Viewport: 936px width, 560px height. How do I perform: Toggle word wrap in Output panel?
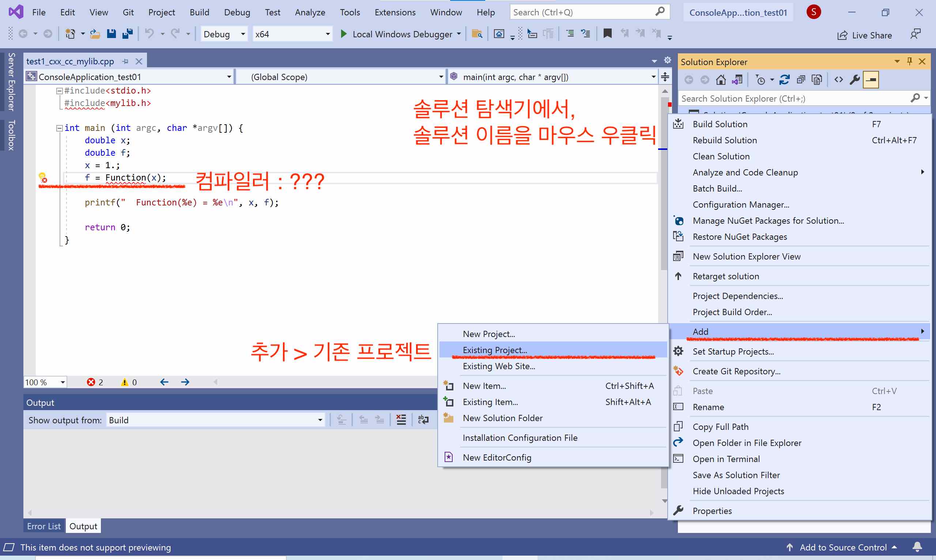423,420
